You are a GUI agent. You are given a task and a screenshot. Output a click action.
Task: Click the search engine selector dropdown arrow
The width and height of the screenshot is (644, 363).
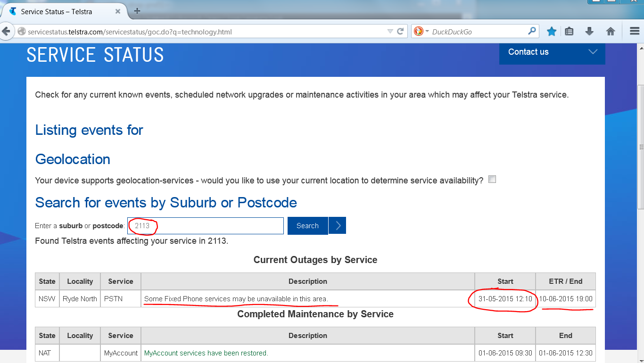pos(427,32)
